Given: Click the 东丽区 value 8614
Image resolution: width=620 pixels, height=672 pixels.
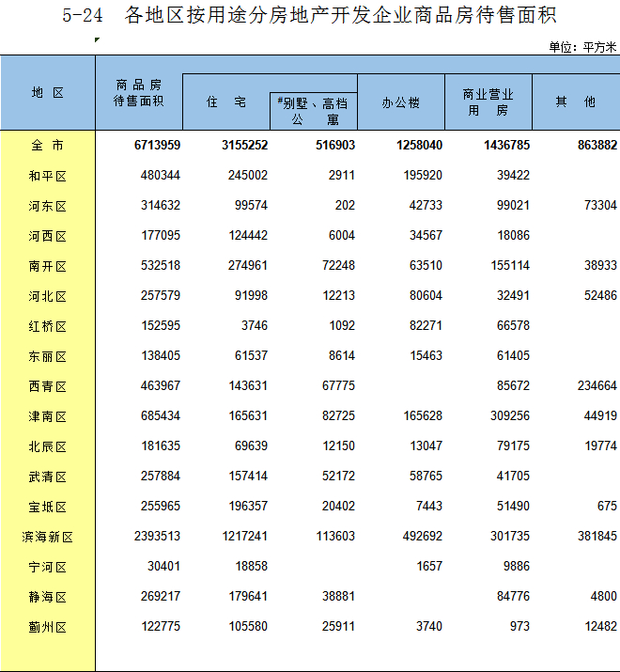Looking at the screenshot, I should coord(342,355).
